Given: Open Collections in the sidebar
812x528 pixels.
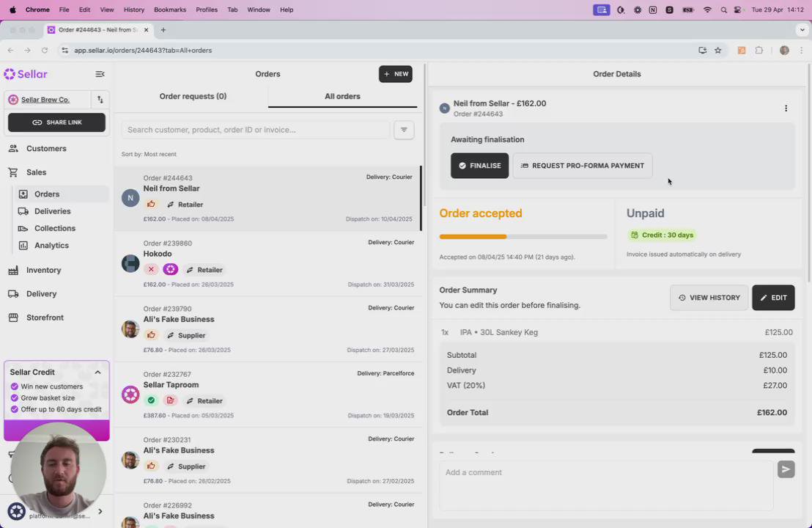Looking at the screenshot, I should coord(54,229).
